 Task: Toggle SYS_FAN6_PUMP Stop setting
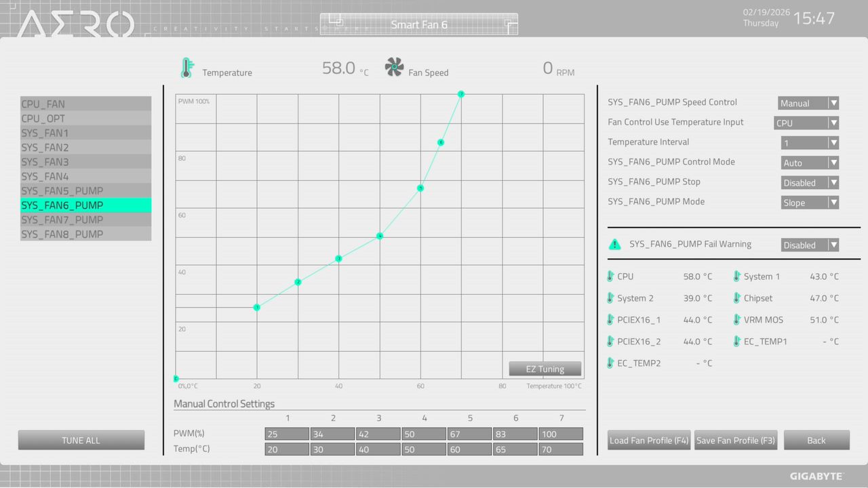[810, 182]
